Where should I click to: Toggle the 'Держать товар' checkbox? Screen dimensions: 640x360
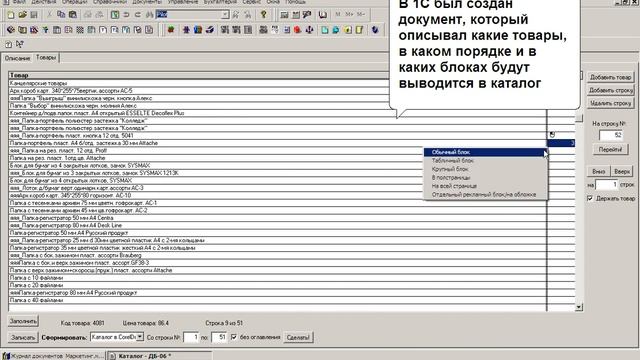click(590, 198)
